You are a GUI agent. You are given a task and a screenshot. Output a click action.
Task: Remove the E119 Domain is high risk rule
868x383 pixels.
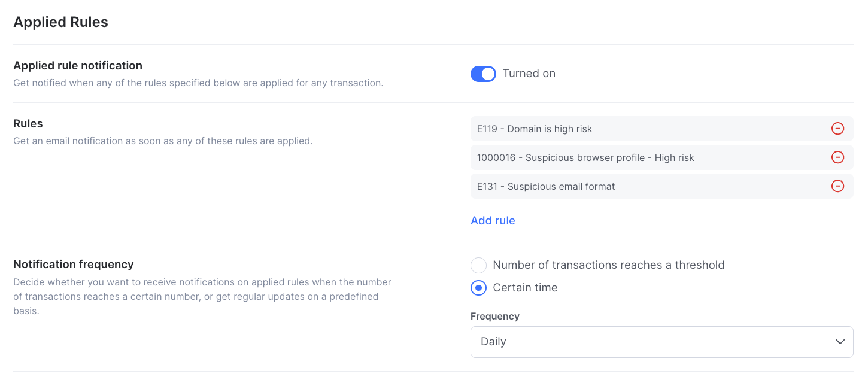tap(837, 129)
